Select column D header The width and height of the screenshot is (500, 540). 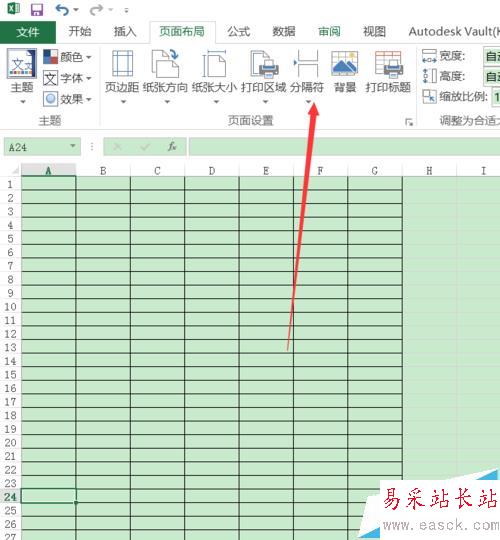coord(212,170)
